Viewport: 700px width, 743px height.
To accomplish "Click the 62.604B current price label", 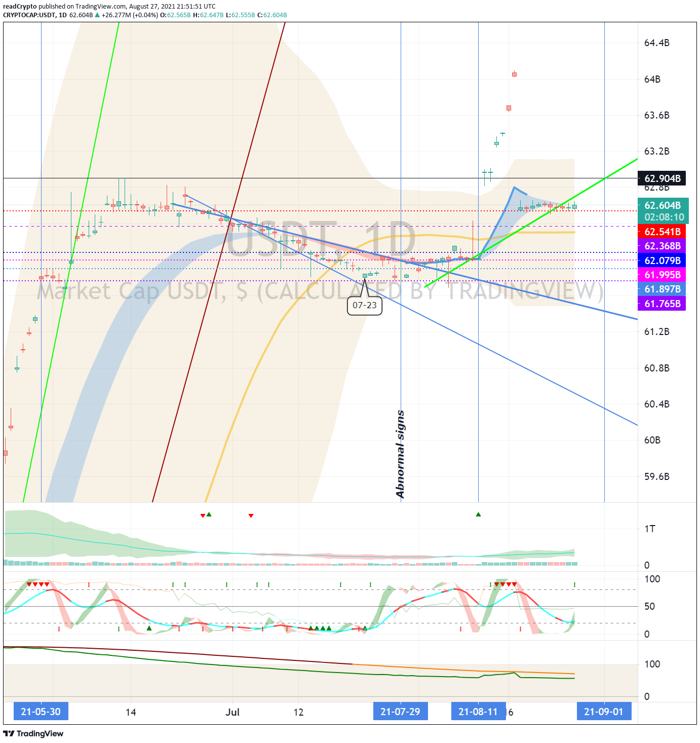I will pyautogui.click(x=663, y=205).
